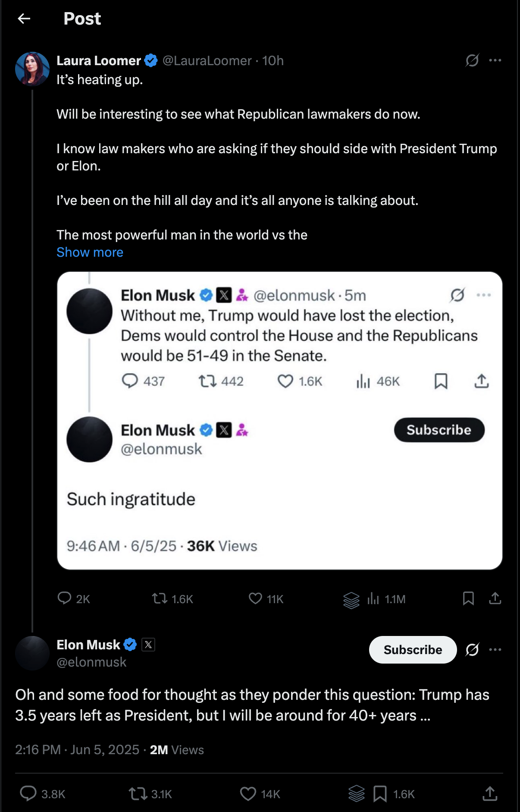Bookmark Elon Musk's post with 1.6K bookmarks

point(380,794)
